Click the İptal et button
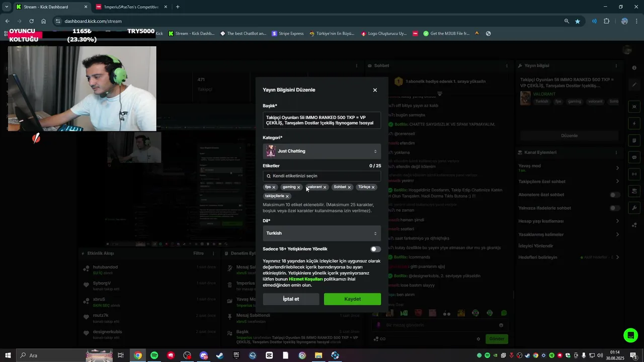The width and height of the screenshot is (644, 362). 291,299
